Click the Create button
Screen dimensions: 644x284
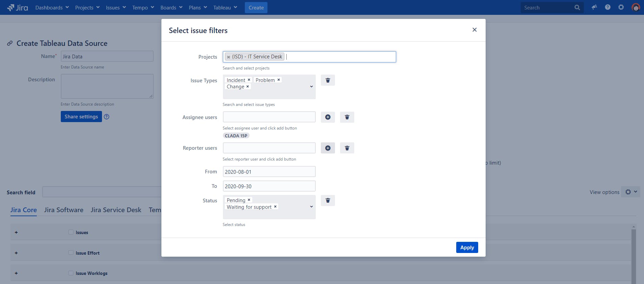point(256,7)
